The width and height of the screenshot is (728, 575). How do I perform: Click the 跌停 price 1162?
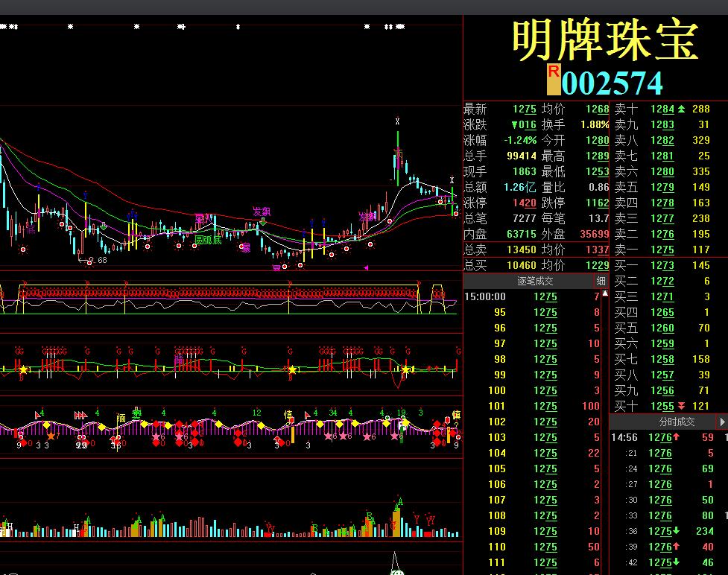click(x=597, y=203)
